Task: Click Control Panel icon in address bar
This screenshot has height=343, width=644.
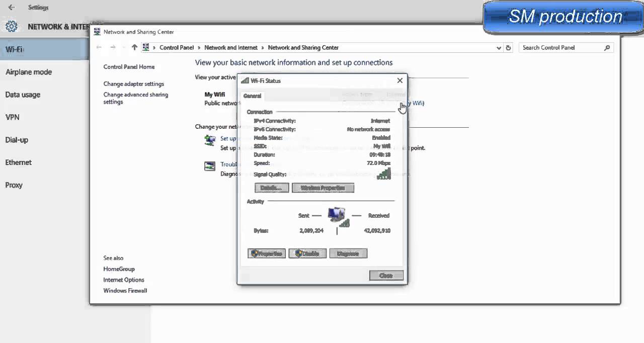Action: [x=146, y=47]
